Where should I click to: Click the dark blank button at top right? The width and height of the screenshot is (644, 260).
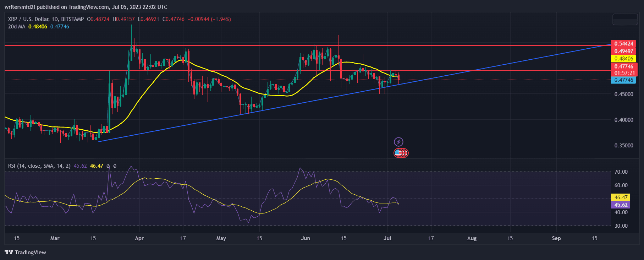tap(625, 19)
